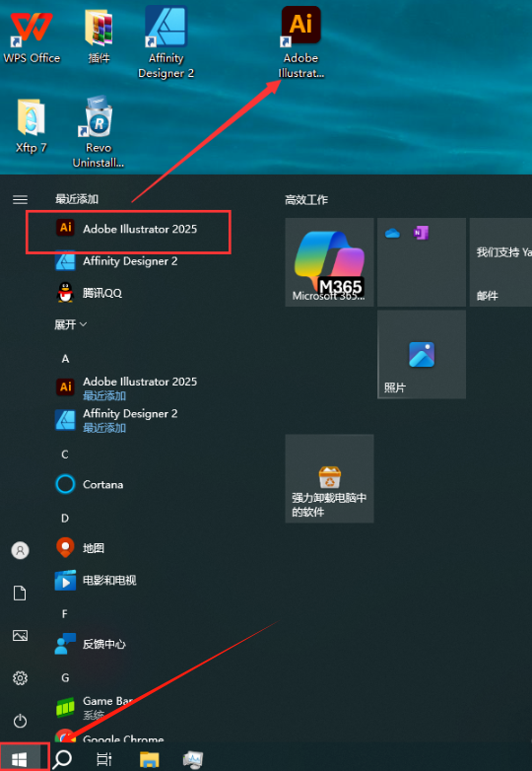Open Game Bar from the app list
Viewport: 532px width, 771px height.
pos(94,707)
